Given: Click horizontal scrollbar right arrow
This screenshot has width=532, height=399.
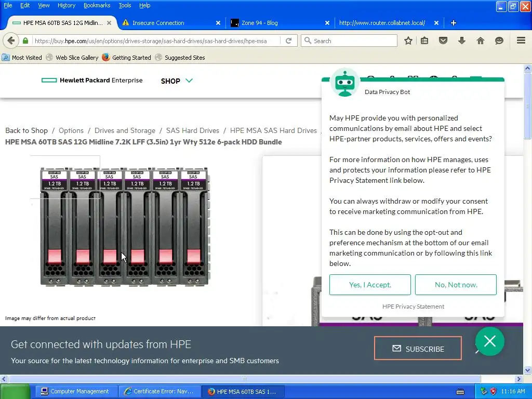Looking at the screenshot, I should click(x=518, y=379).
